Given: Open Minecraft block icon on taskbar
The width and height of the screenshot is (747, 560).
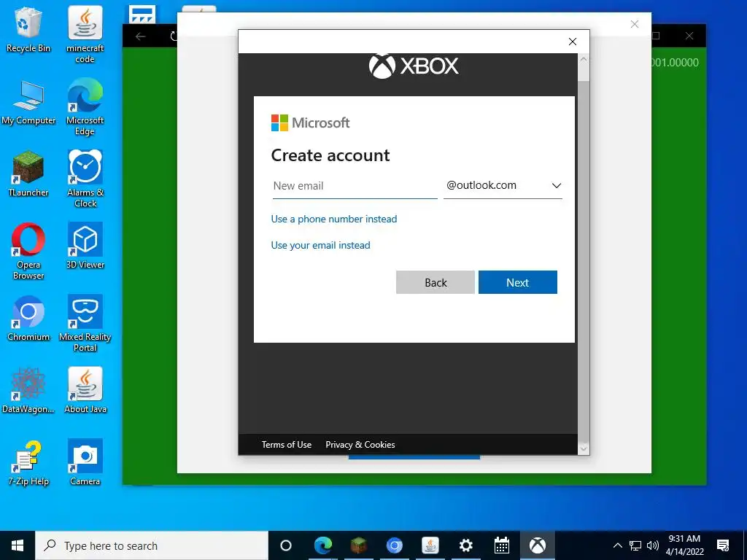Looking at the screenshot, I should [x=358, y=545].
